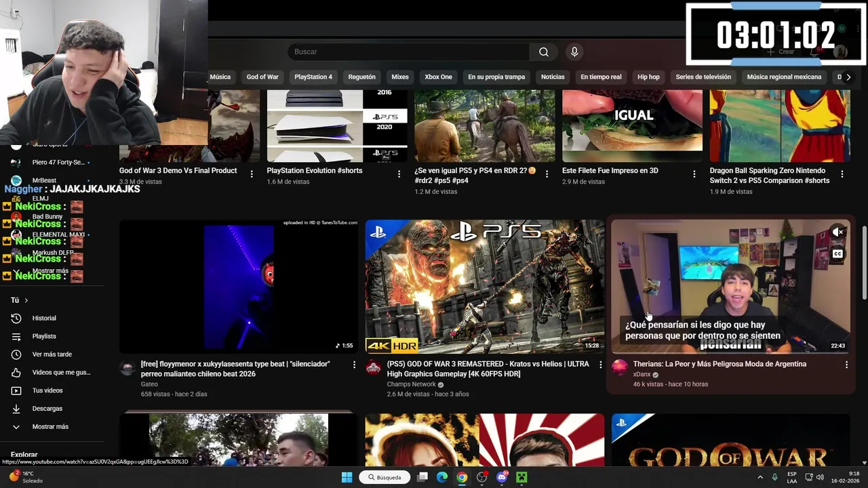Unmute the Therians video preview
The image size is (868, 488).
coord(838,232)
